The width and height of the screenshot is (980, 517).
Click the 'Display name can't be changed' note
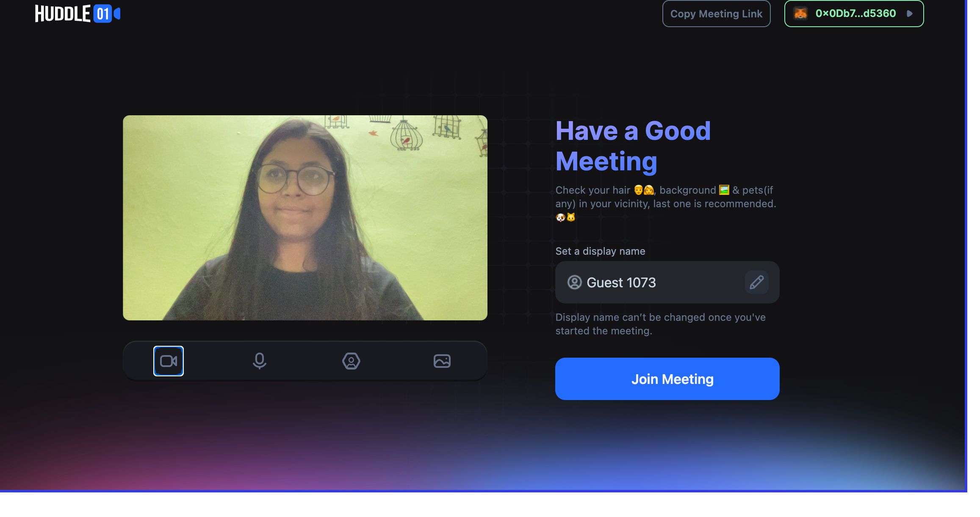[x=661, y=324]
